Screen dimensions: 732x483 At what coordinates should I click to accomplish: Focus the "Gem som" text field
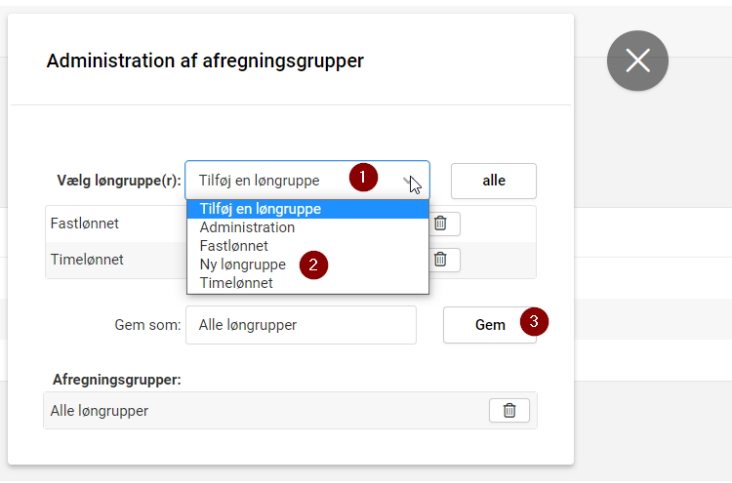pos(300,325)
